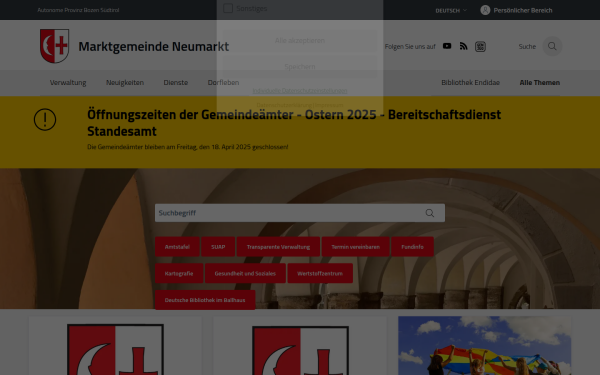Open the RSS feed icon
The height and width of the screenshot is (375, 600).
[463, 46]
